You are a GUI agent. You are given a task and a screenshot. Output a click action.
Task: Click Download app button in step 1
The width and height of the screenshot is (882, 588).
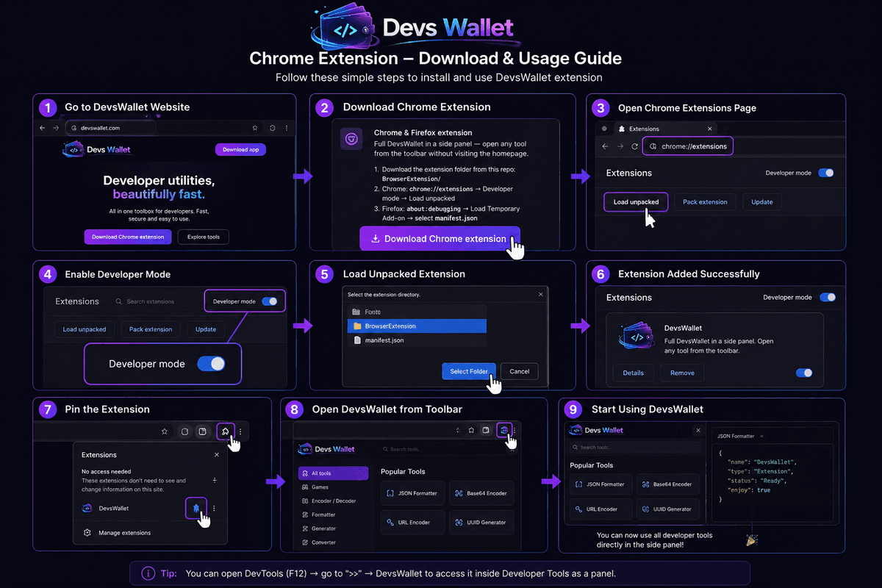[240, 149]
